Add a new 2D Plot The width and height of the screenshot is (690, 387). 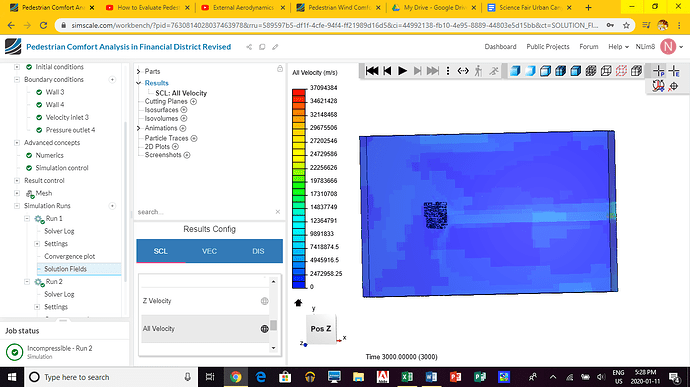click(175, 147)
